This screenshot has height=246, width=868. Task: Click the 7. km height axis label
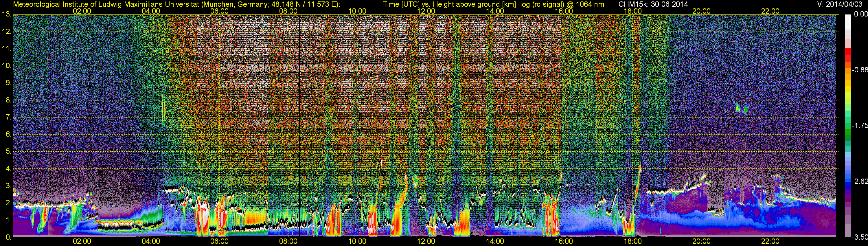tap(8, 117)
